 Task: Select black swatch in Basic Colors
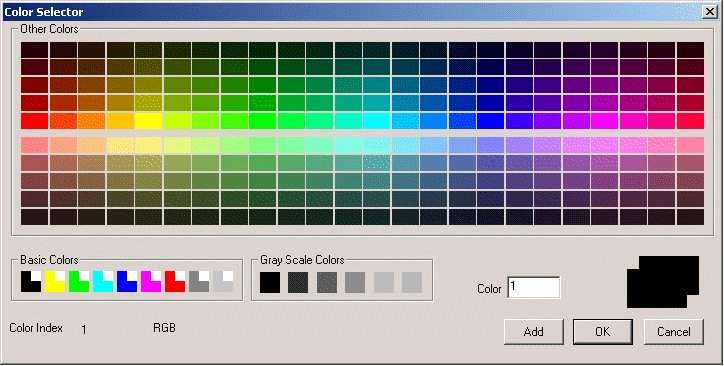click(31, 282)
